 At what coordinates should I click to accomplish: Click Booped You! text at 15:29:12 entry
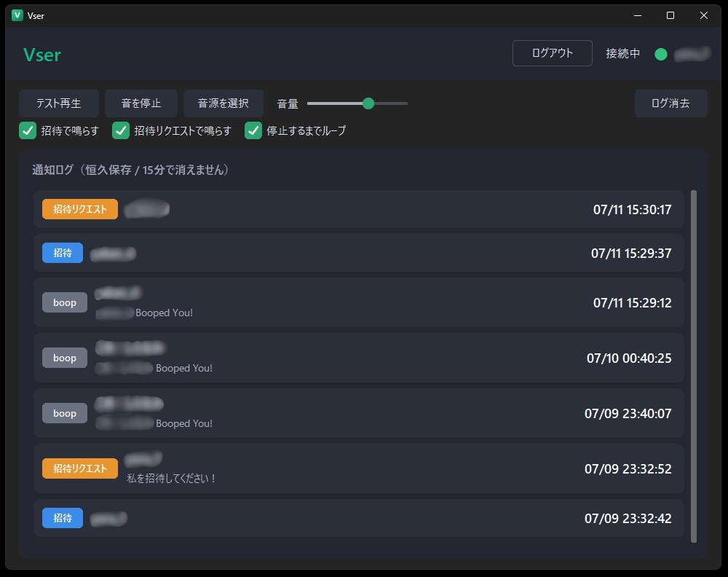164,313
